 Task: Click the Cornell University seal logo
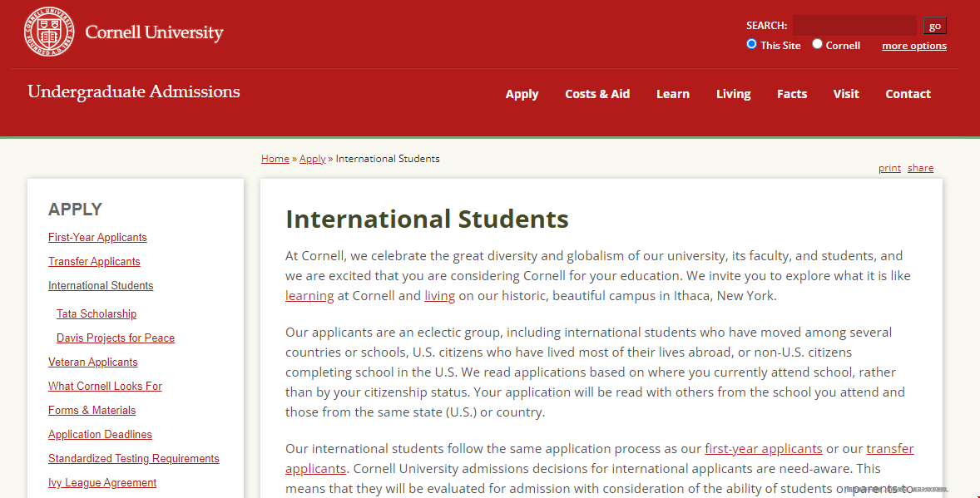49,32
